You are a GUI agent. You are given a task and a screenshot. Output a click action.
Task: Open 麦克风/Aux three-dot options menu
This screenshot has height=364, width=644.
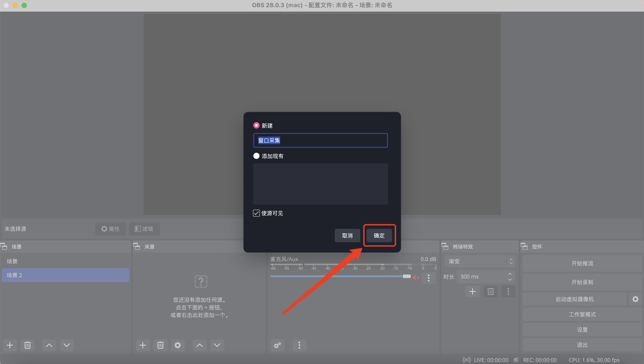429,278
